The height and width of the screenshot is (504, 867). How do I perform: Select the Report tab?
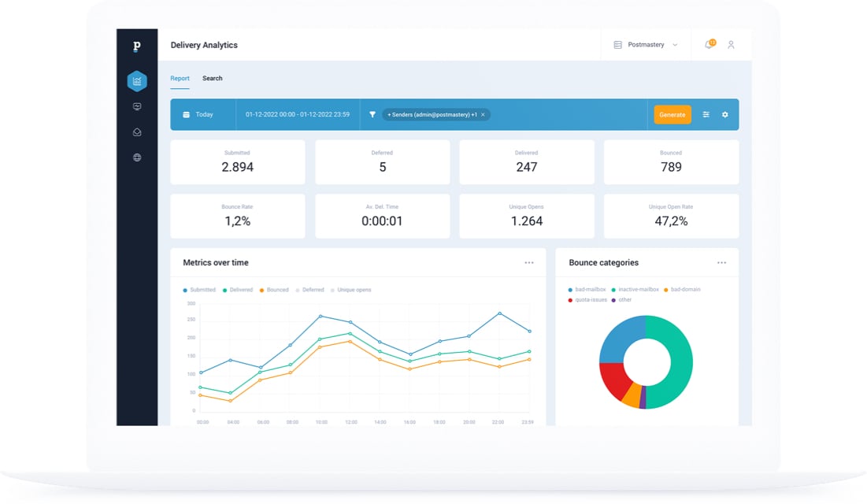tap(180, 79)
